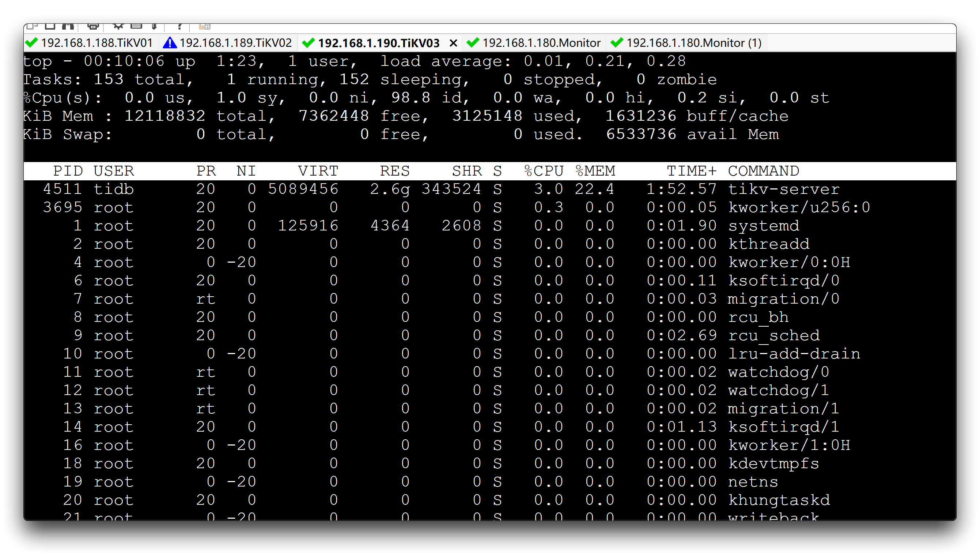Click the blue warning icon on TiKV02 tab
The height and width of the screenshot is (556, 980).
click(170, 43)
